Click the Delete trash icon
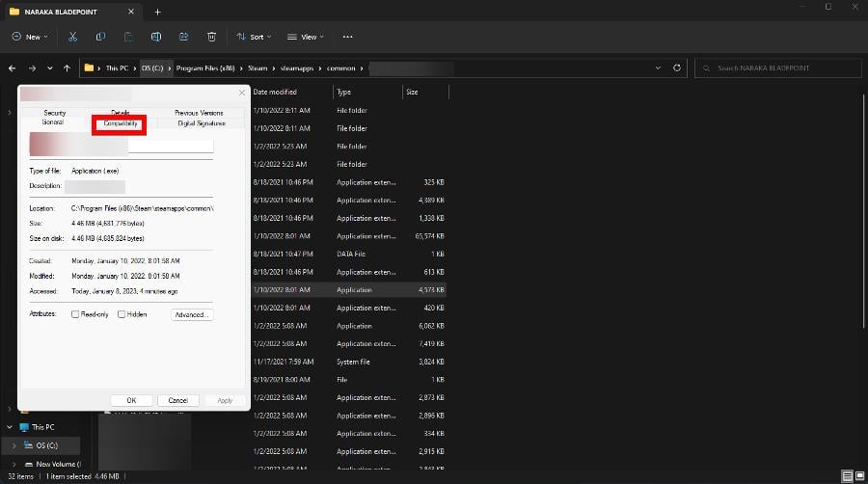868x484 pixels. (x=211, y=37)
